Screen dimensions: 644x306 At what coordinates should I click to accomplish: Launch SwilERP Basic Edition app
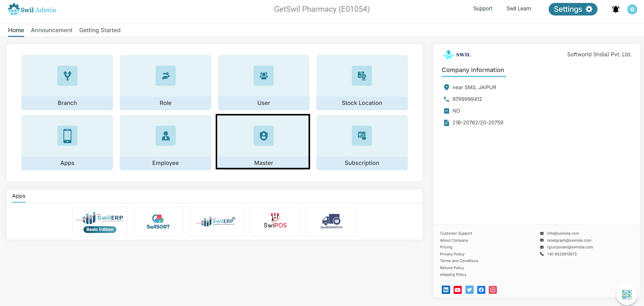pos(100,222)
